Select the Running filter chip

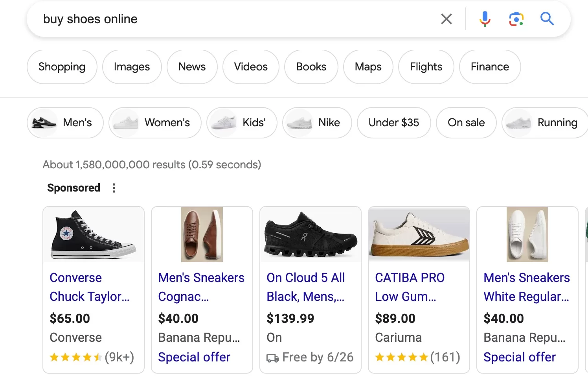545,123
